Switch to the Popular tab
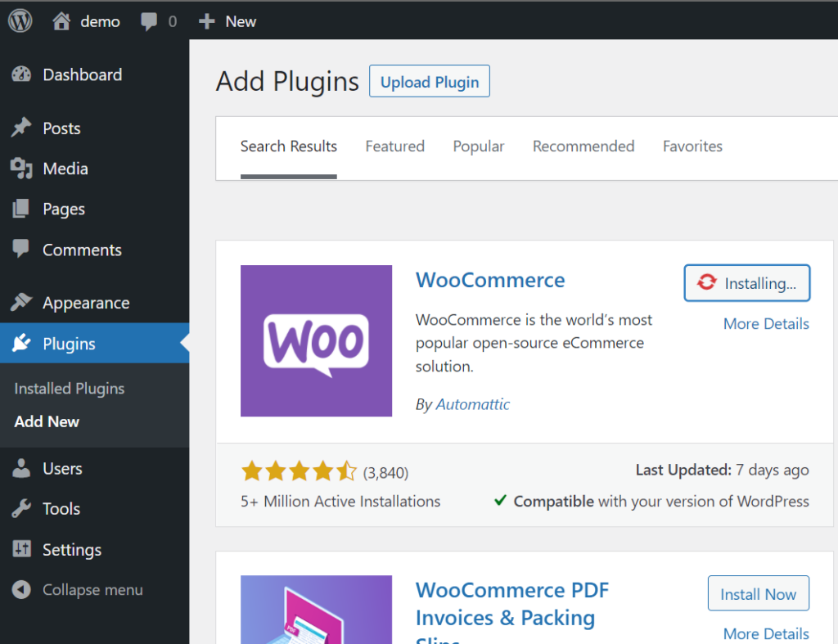 [x=478, y=146]
